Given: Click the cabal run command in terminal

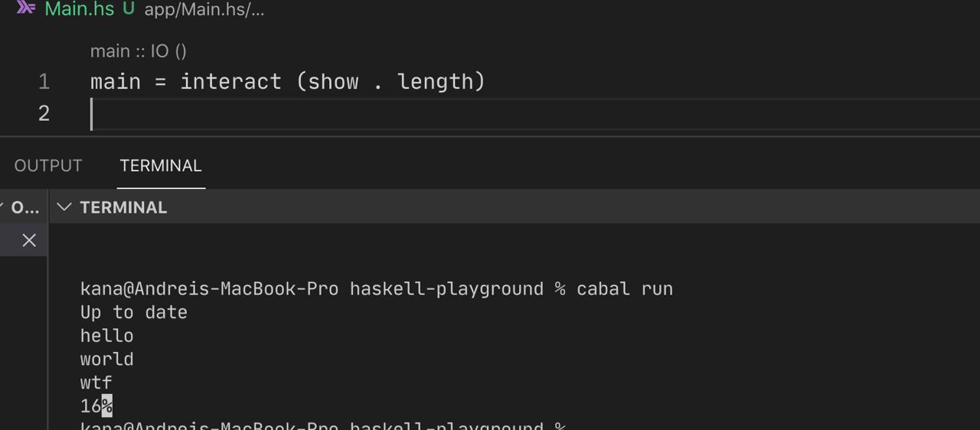Looking at the screenshot, I should [625, 289].
